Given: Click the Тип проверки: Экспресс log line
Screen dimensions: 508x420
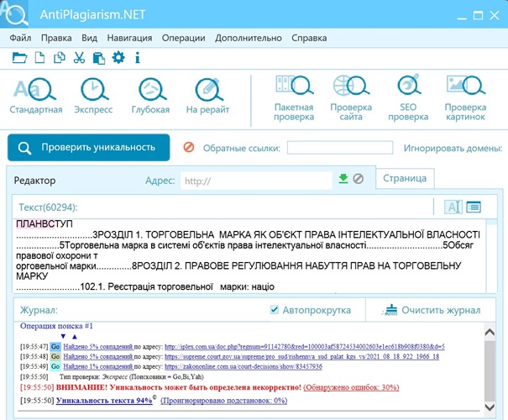Looking at the screenshot, I should 132,376.
